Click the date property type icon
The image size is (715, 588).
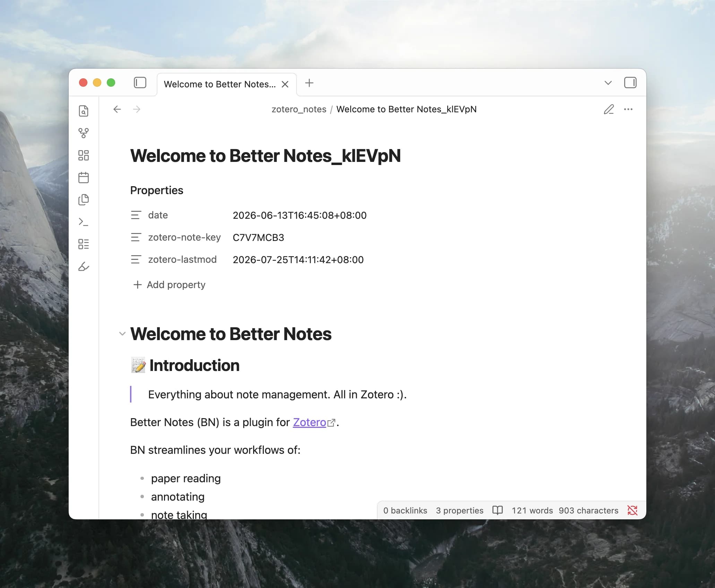click(136, 215)
